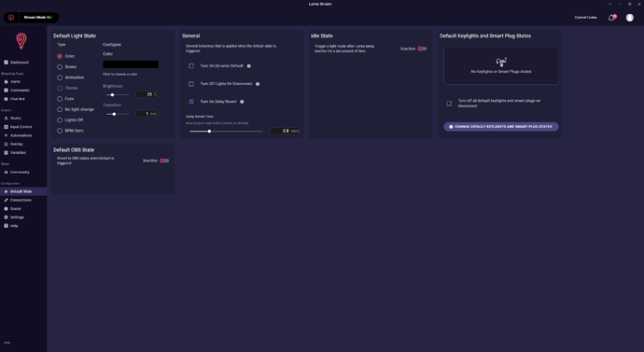Image resolution: width=644 pixels, height=352 pixels.
Task: Open the notifications bell
Action: [611, 18]
